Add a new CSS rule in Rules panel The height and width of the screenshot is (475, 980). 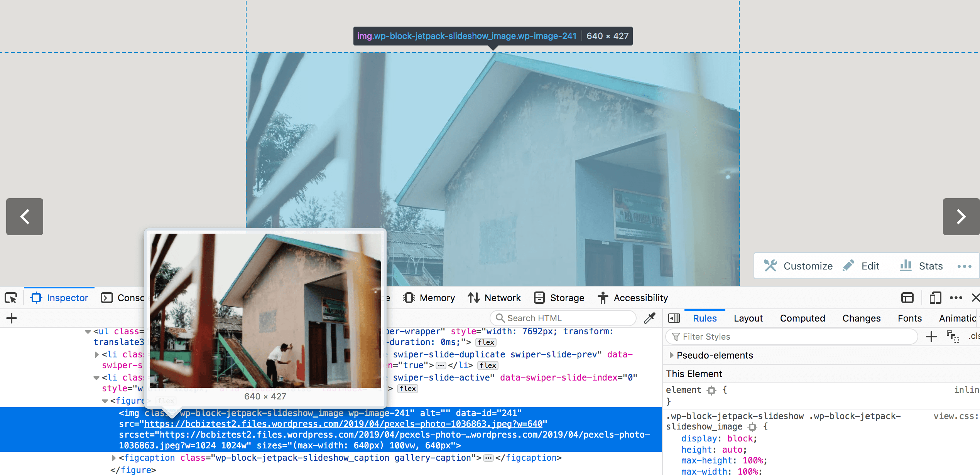pyautogui.click(x=931, y=336)
